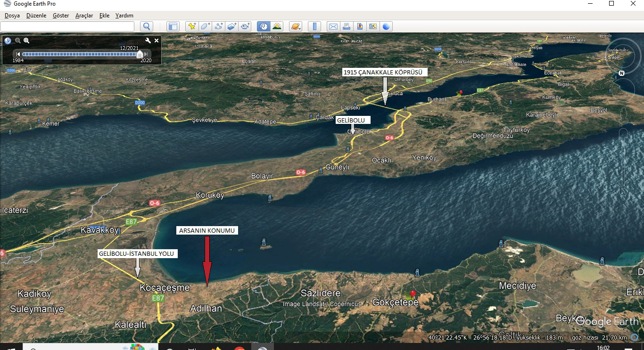Viewport: 644px width, 350px height.
Task: Expand the Göster menu
Action: [61, 16]
